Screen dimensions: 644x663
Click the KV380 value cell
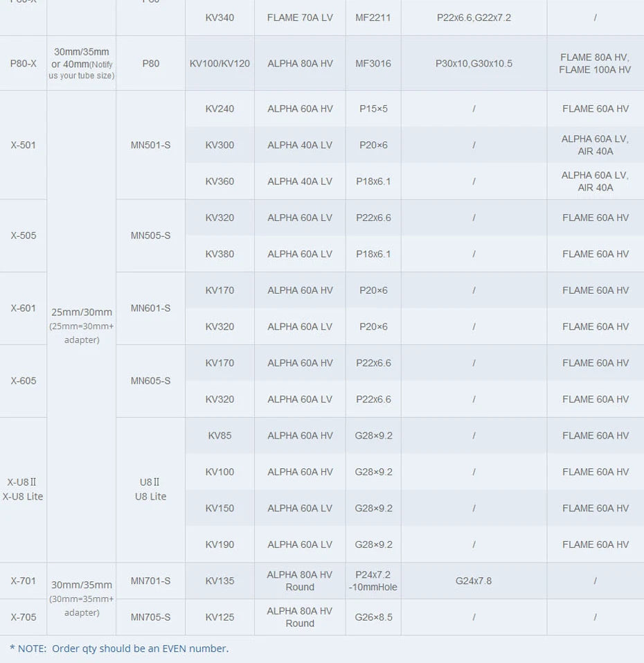[x=220, y=254]
